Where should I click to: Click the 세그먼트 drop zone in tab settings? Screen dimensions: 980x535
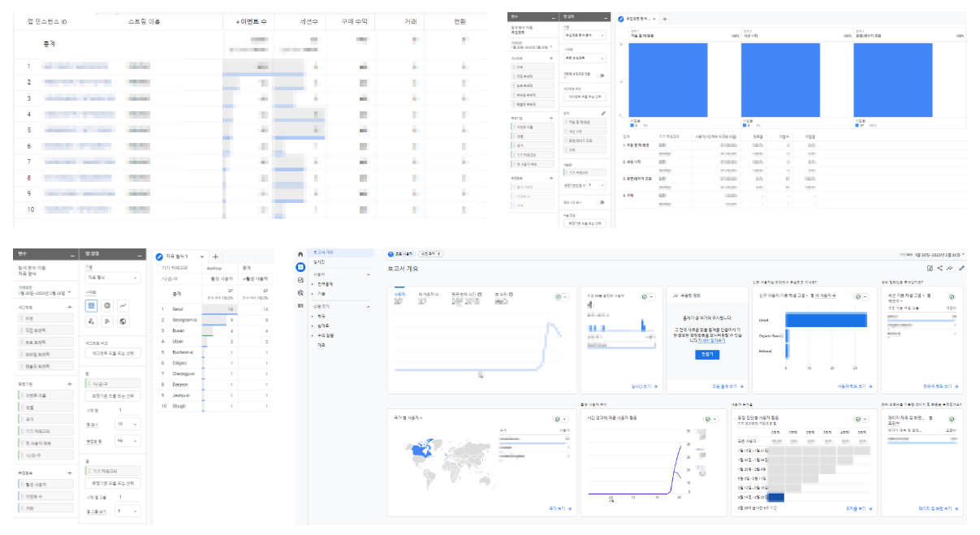pos(113,353)
